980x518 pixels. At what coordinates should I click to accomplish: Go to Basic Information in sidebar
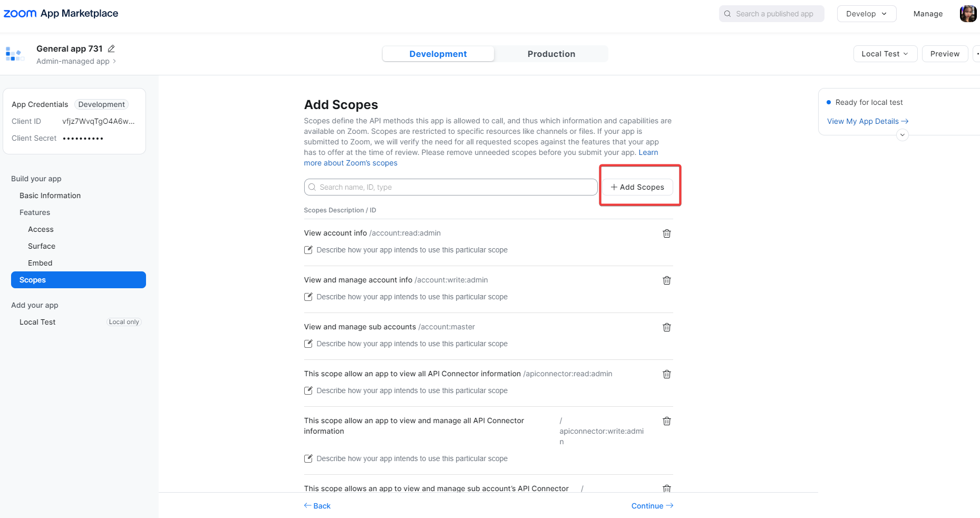[x=50, y=196]
